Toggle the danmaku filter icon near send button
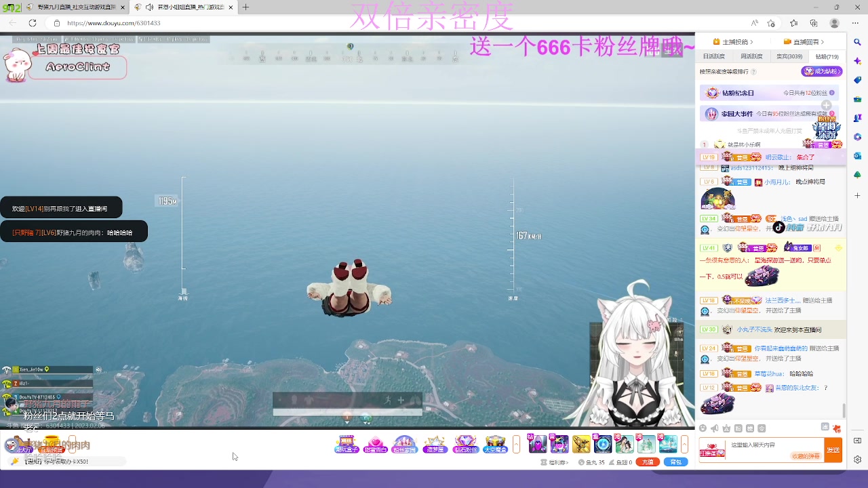 [825, 428]
